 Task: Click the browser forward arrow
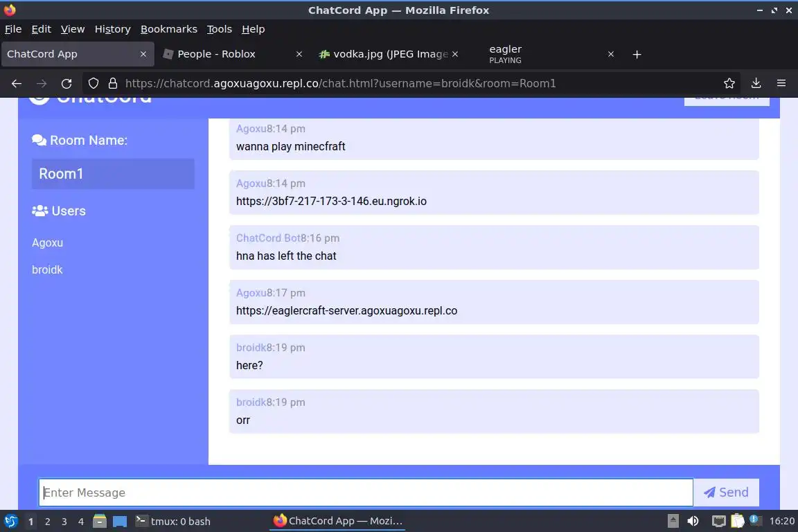(x=42, y=84)
